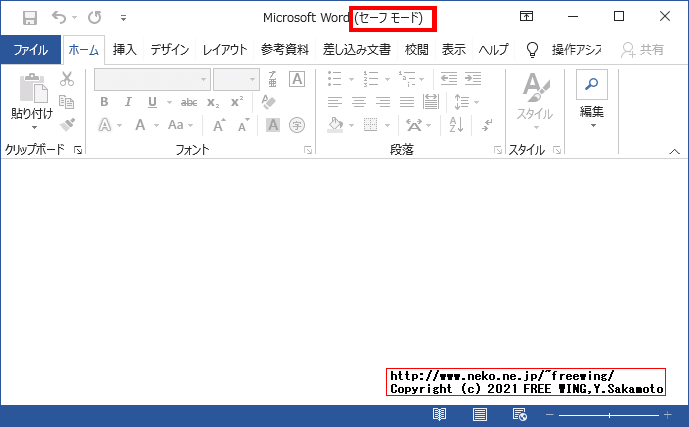Open the Change Case Aa dropdown
The image size is (689, 427).
click(x=181, y=125)
